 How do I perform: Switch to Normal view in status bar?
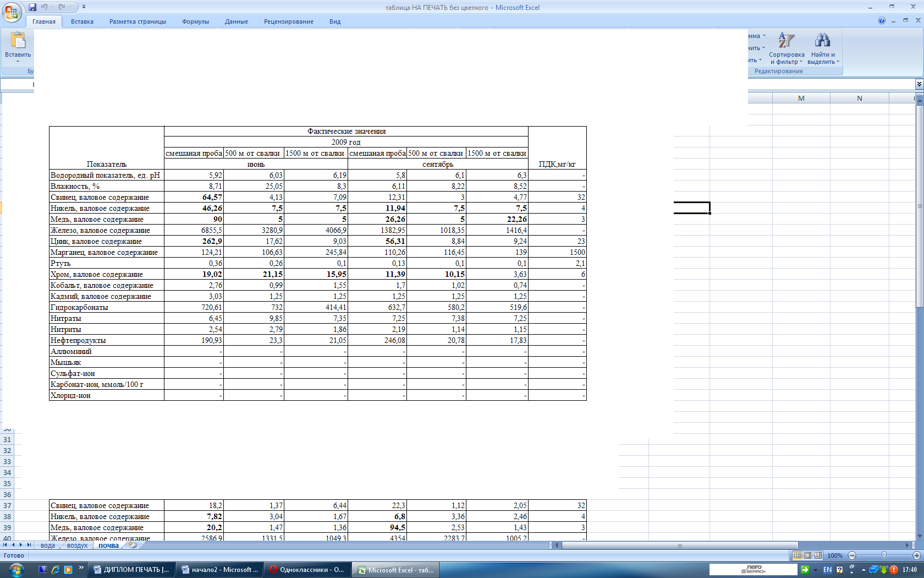coord(798,555)
